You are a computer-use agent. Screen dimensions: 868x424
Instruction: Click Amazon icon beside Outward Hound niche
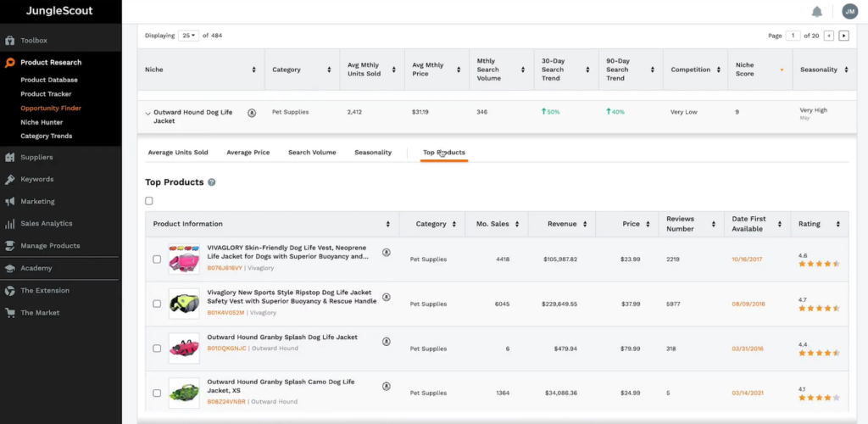pos(252,113)
